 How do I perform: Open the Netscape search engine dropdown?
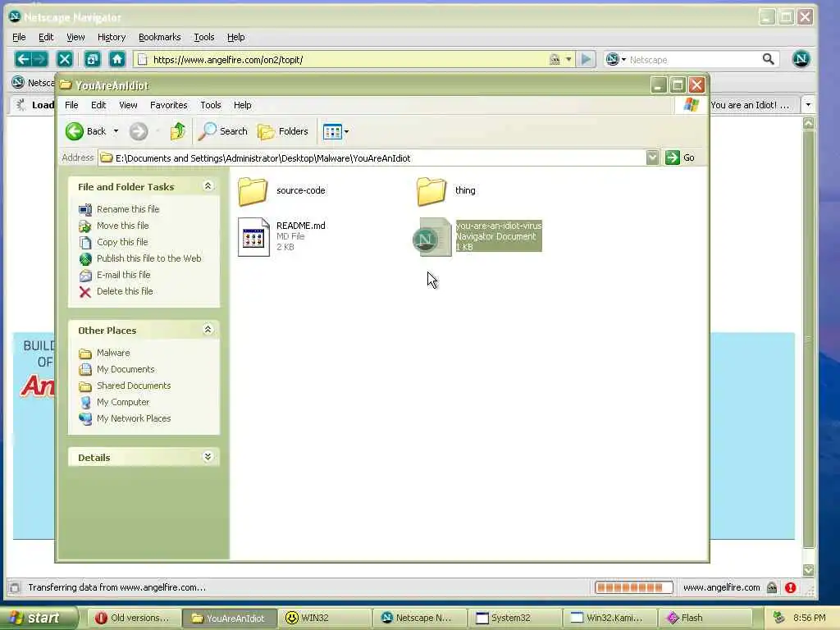(x=623, y=59)
